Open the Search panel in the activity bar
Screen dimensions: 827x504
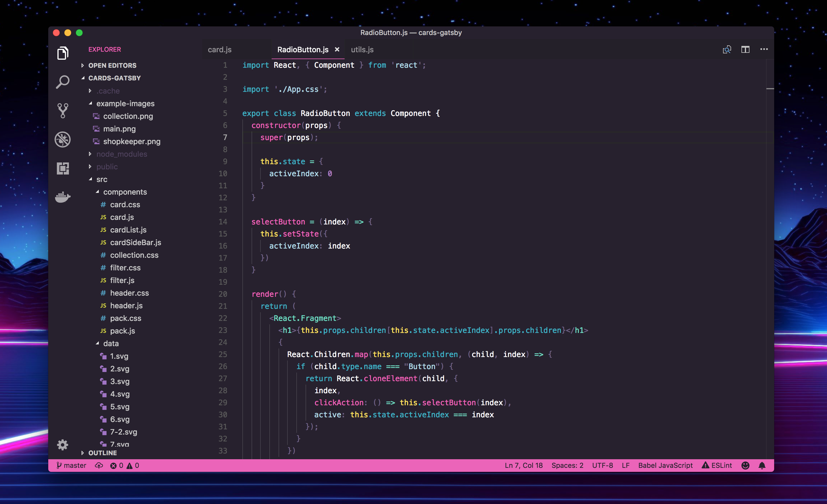tap(62, 82)
